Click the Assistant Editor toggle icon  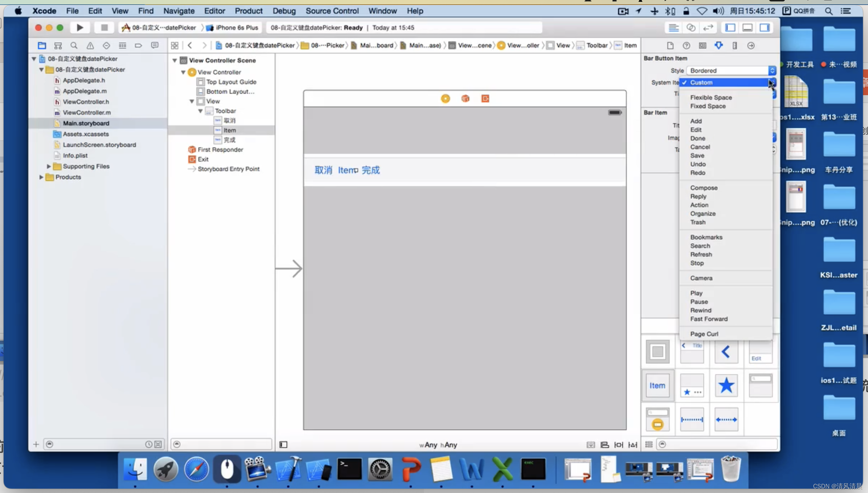691,28
